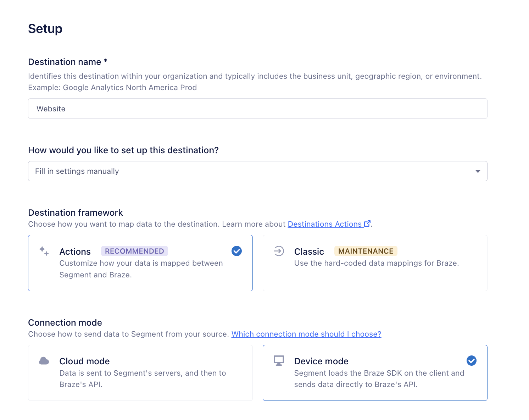The width and height of the screenshot is (529, 420).
Task: Click the arrow-circle icon on Classic card
Action: tap(279, 251)
